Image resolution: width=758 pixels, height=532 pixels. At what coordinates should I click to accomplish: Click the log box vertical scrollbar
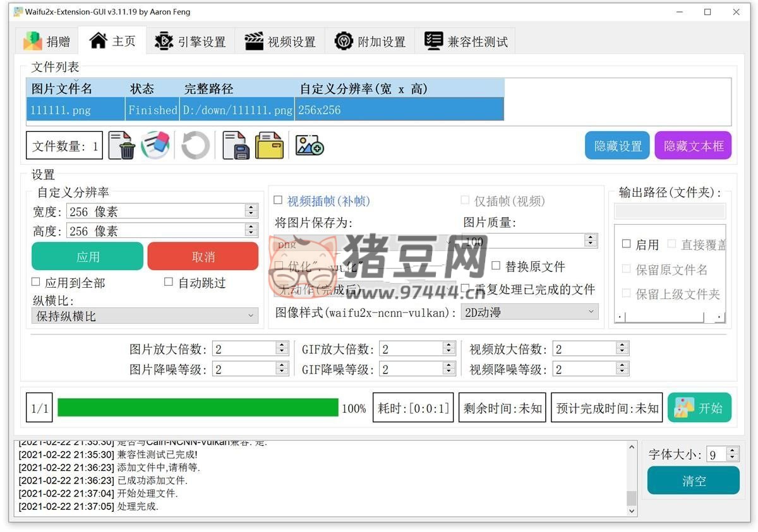(632, 478)
